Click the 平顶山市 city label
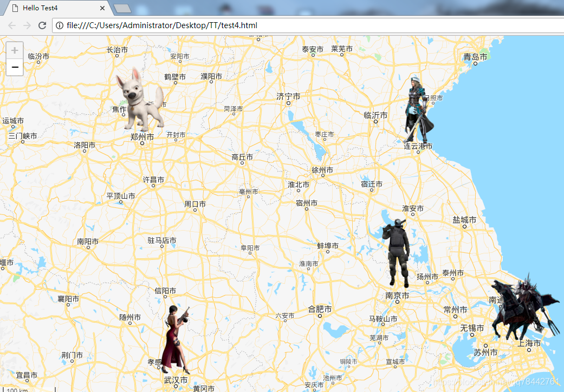 point(121,196)
